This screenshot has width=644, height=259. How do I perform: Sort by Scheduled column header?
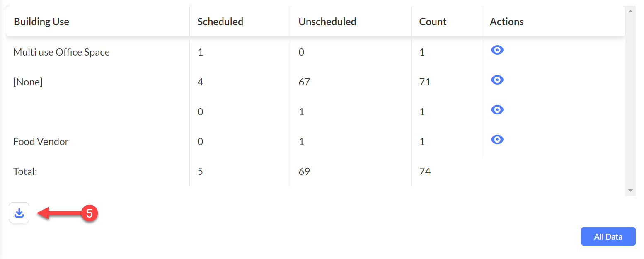click(220, 22)
